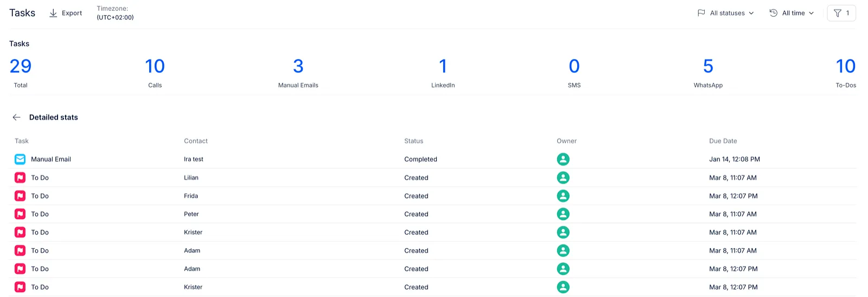Open the Manual Email task name
The height and width of the screenshot is (297, 868).
point(51,159)
